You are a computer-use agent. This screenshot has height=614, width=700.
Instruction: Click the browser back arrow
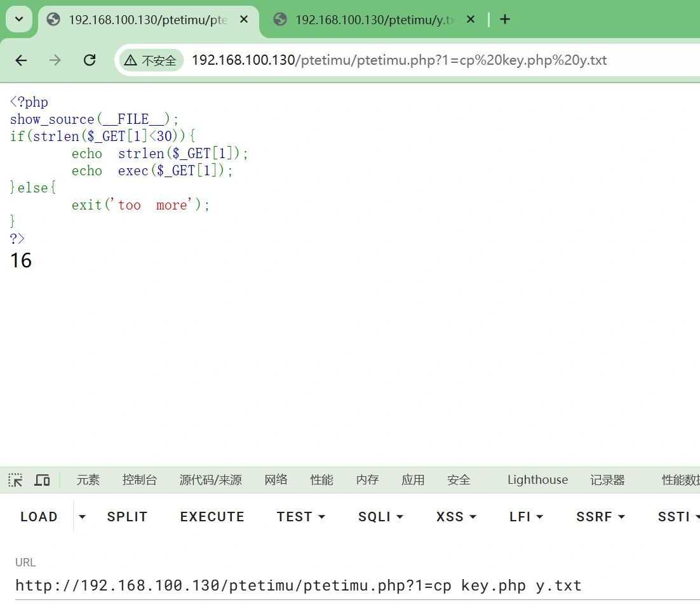pos(22,60)
